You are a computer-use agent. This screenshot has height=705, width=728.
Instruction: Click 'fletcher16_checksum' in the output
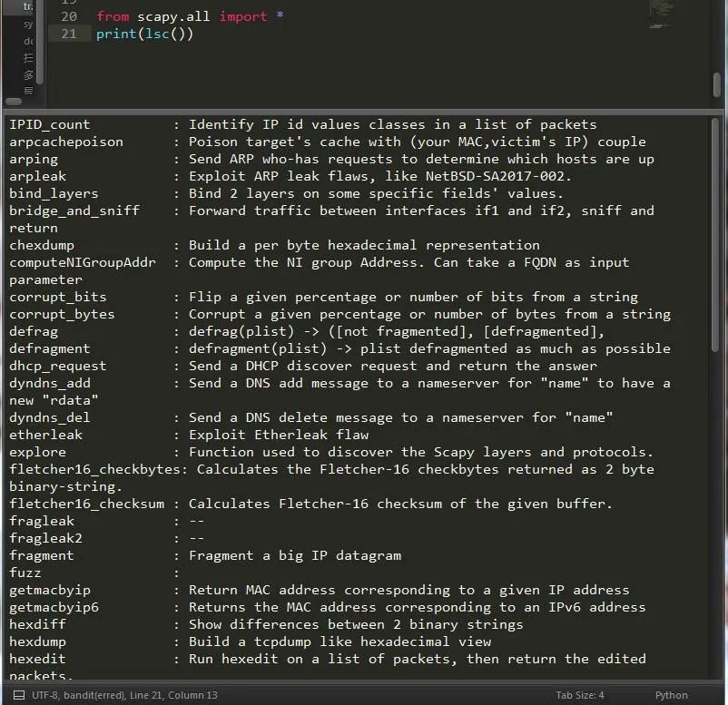tap(87, 504)
